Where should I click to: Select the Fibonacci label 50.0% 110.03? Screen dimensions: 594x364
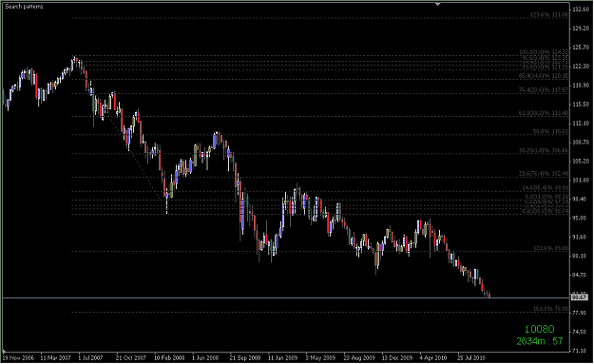coord(550,131)
